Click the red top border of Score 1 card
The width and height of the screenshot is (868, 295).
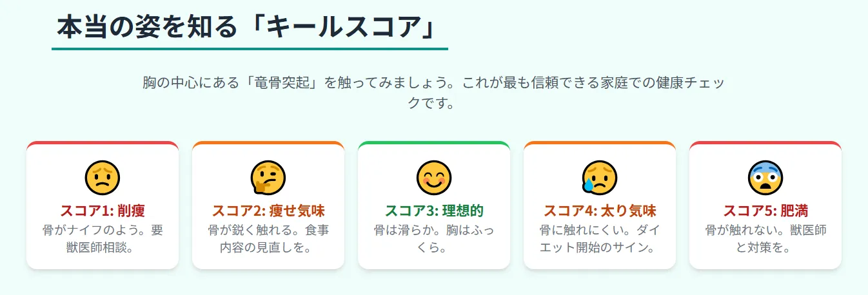pos(103,142)
